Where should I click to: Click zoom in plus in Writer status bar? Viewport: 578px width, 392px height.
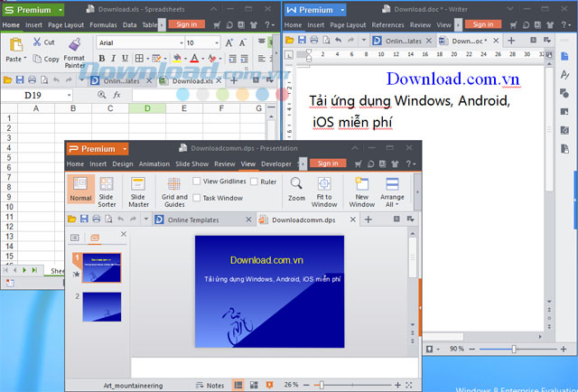point(564,349)
